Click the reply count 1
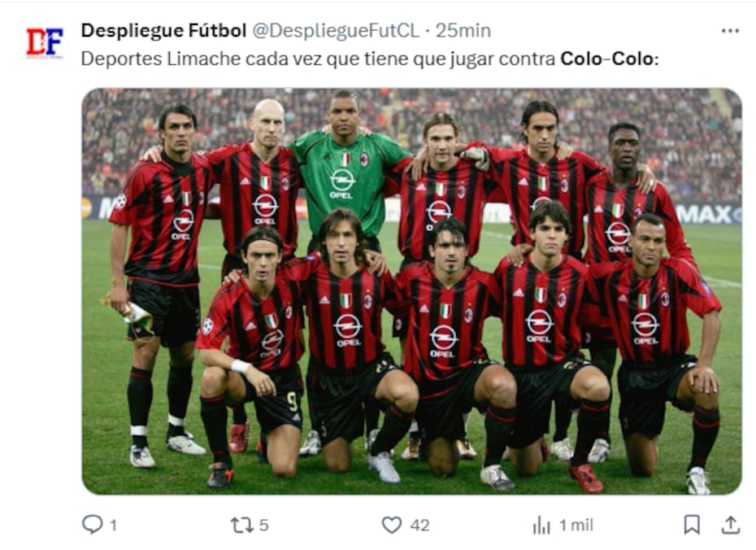This screenshot has height=550, width=756. click(x=113, y=525)
